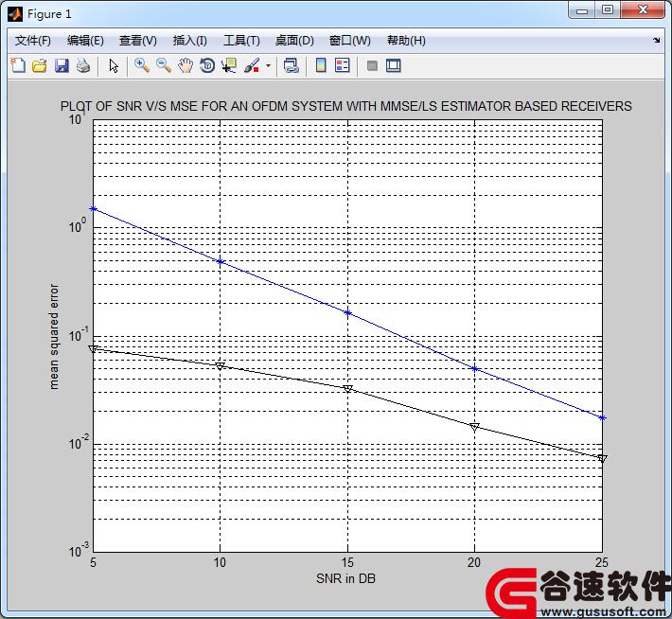Click Hide Plot Tools icon
This screenshot has width=672, height=619.
(x=372, y=65)
